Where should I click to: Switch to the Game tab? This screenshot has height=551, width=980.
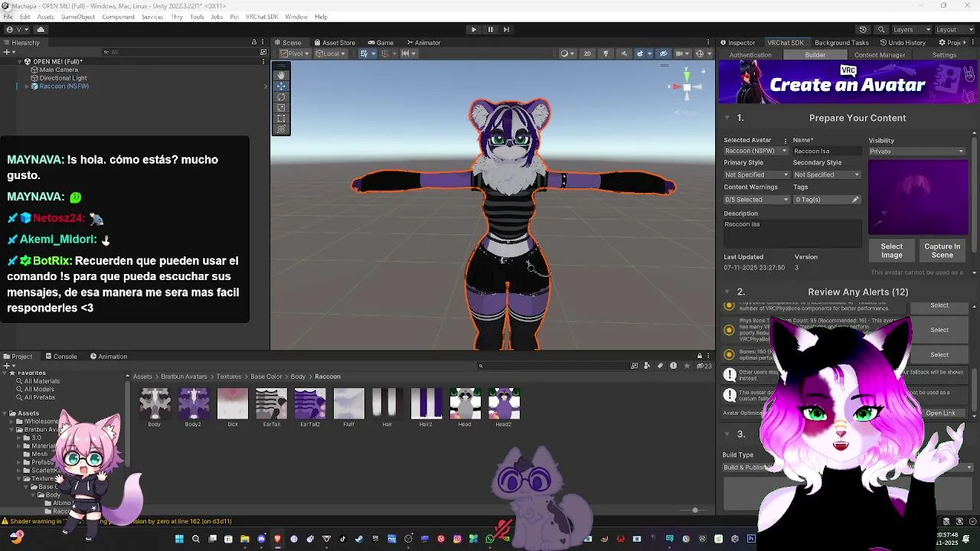click(x=381, y=43)
